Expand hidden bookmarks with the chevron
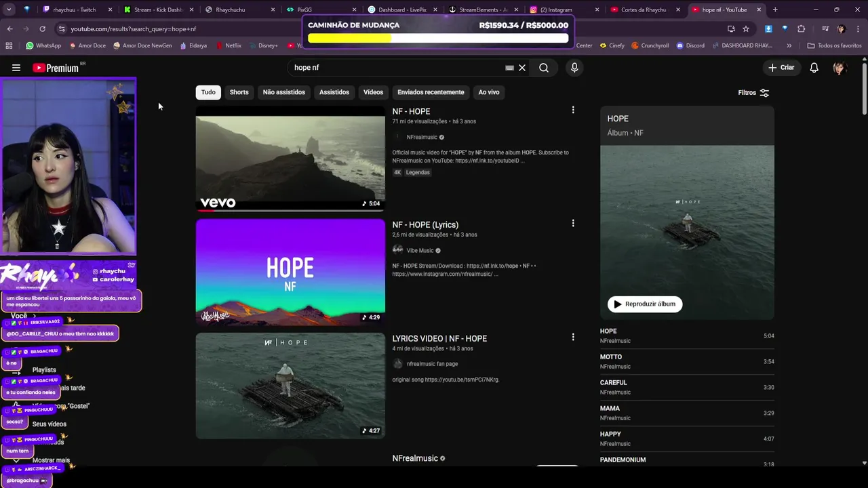868x488 pixels. (789, 45)
